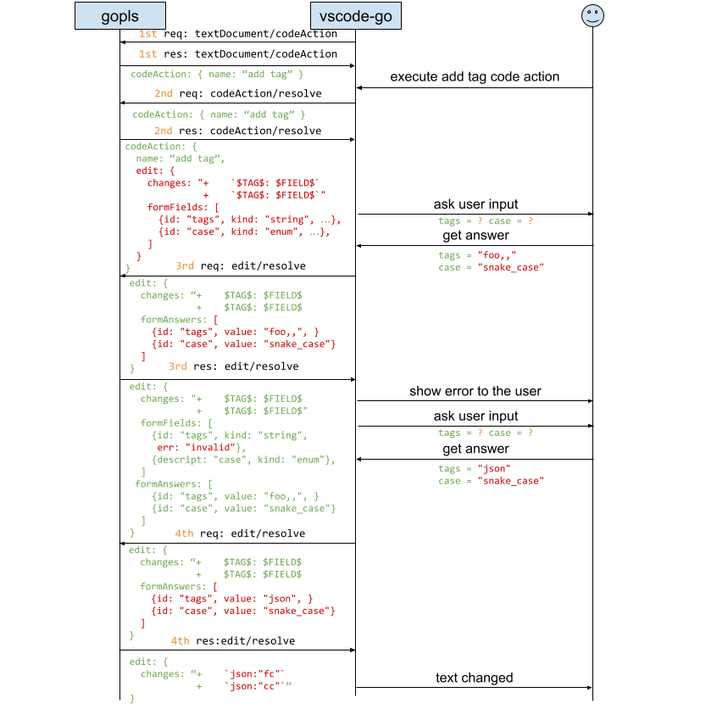Click 'tags = "foo,,"' answer text
Image resolution: width=728 pixels, height=709 pixels.
tap(477, 255)
